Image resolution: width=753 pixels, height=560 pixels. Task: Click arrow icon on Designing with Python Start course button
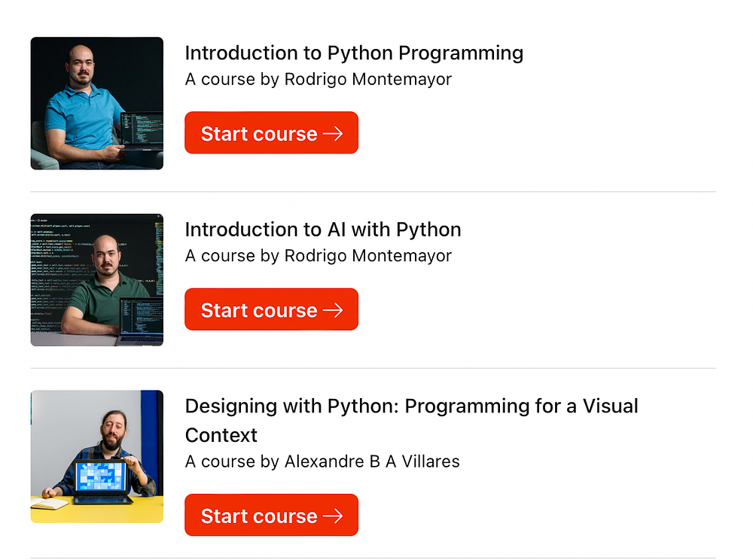coord(332,516)
